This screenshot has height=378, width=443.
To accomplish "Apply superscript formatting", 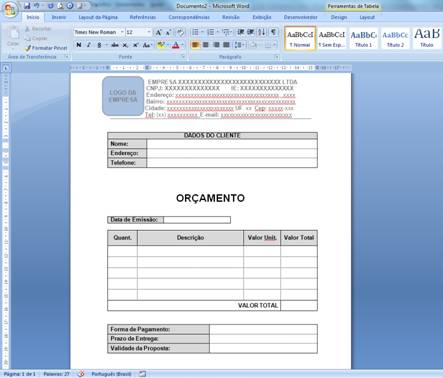I will [x=135, y=45].
